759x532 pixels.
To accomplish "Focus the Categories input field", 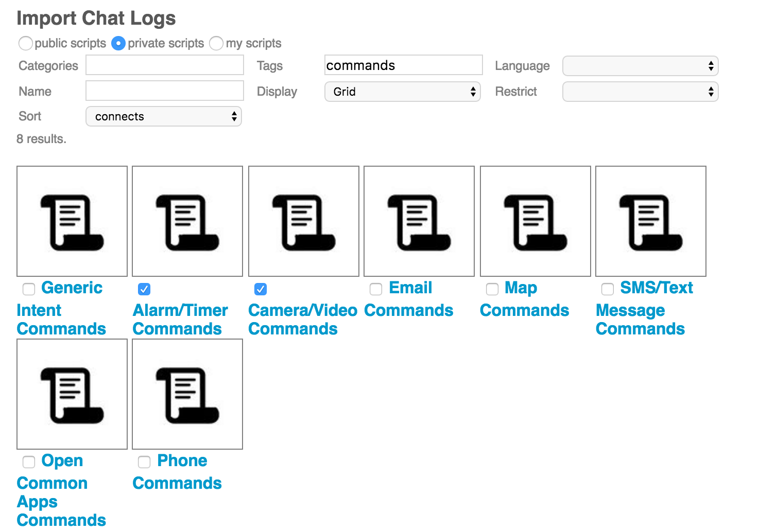I will (165, 65).
